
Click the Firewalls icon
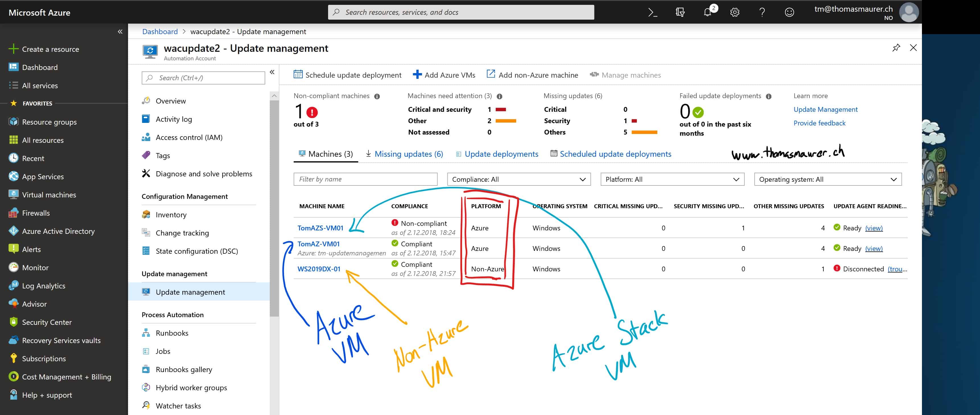(x=13, y=213)
